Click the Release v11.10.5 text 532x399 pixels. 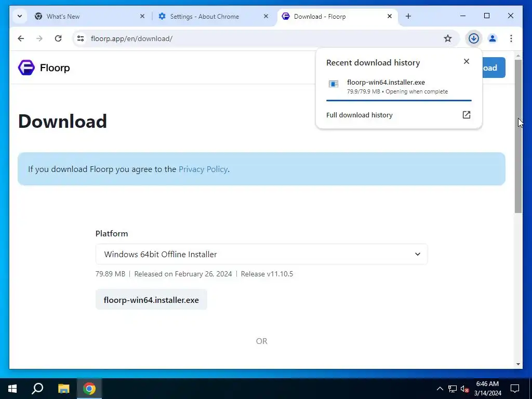point(267,274)
